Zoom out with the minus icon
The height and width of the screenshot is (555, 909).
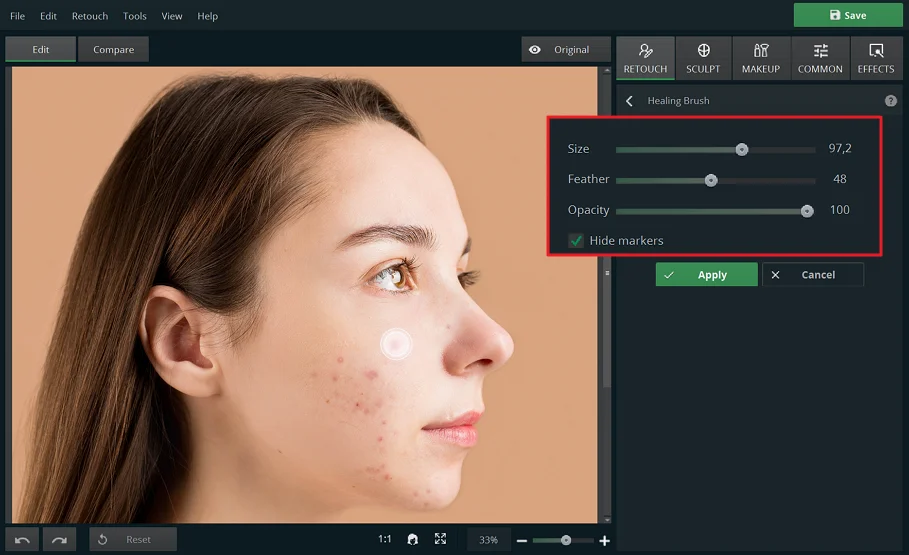click(522, 541)
